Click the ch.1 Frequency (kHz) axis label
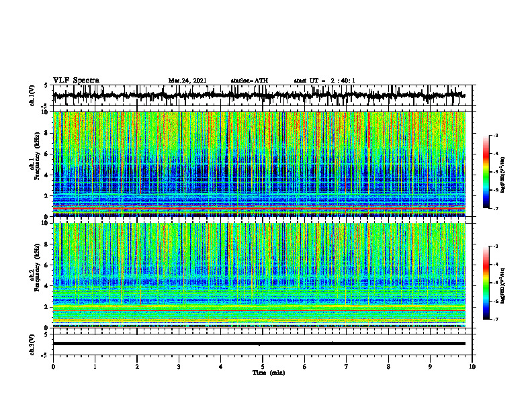The width and height of the screenshot is (532, 411). [35, 156]
